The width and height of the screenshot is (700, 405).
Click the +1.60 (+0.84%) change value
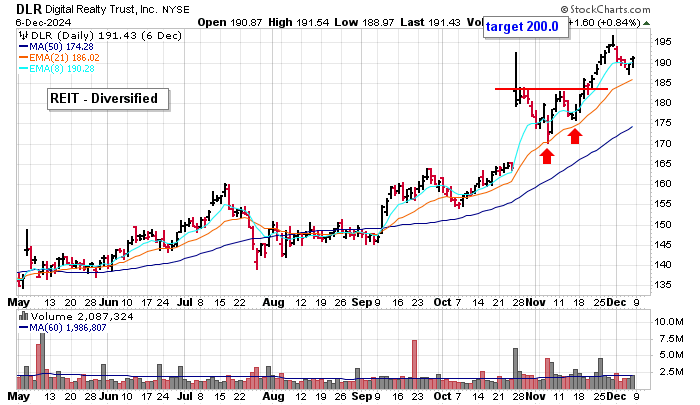click(604, 22)
